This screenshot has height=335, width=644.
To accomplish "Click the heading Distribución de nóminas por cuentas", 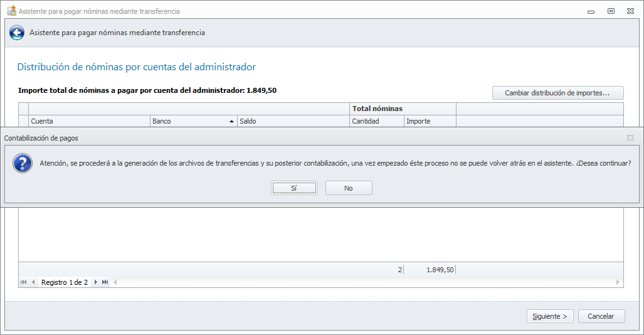I will [136, 67].
